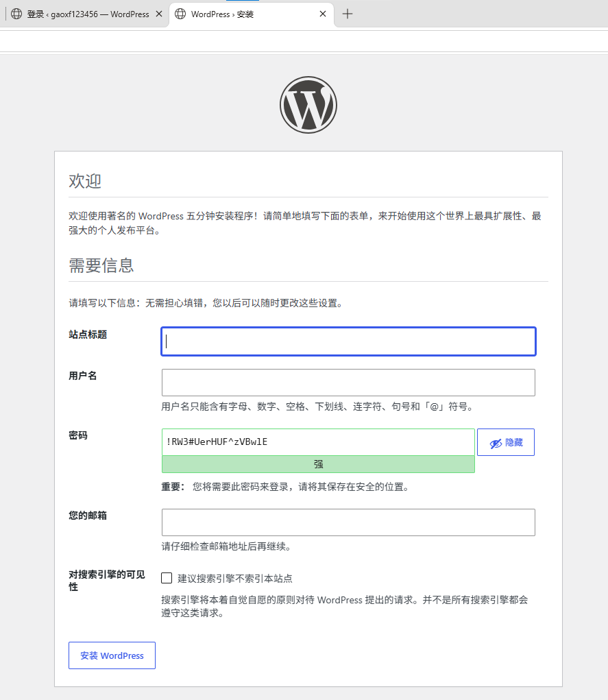Click the 安装 WordPress button
The image size is (608, 700).
(x=112, y=655)
